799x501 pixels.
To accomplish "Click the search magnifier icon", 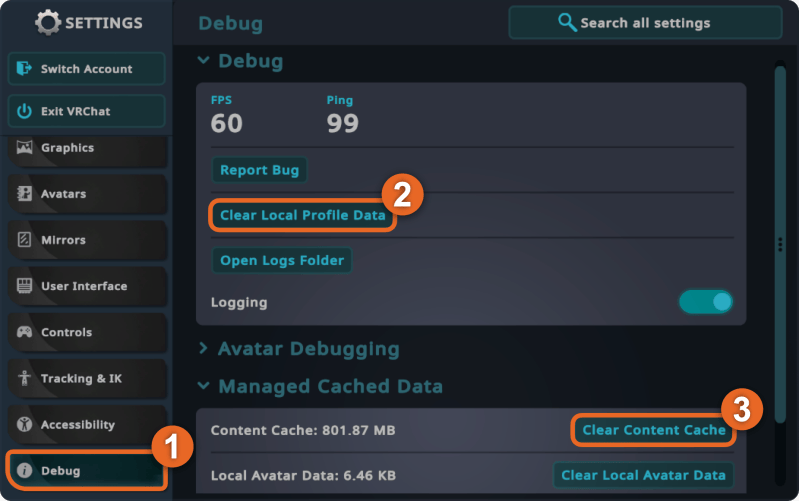I will click(x=567, y=22).
